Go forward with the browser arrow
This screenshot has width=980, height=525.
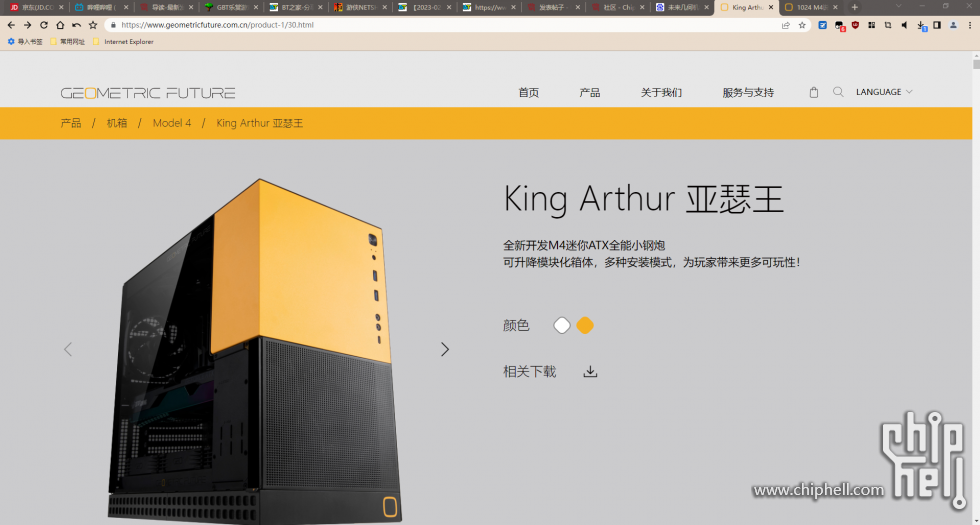pyautogui.click(x=28, y=25)
